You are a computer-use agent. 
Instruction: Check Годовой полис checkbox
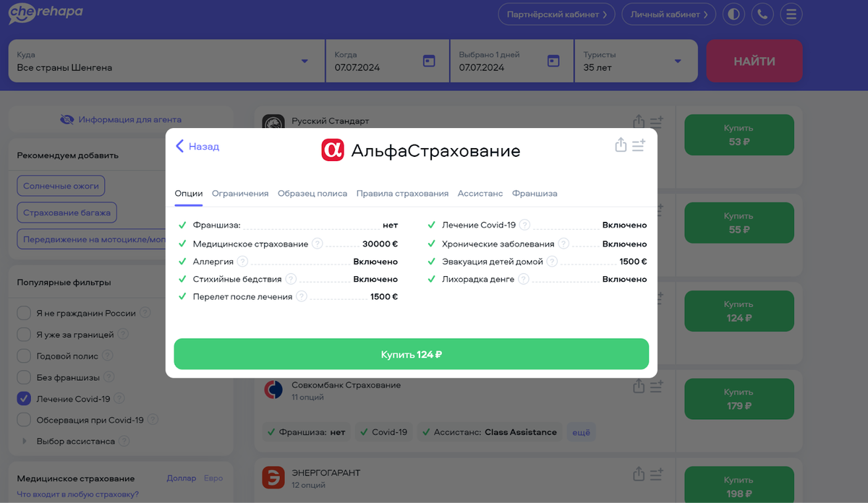click(24, 356)
